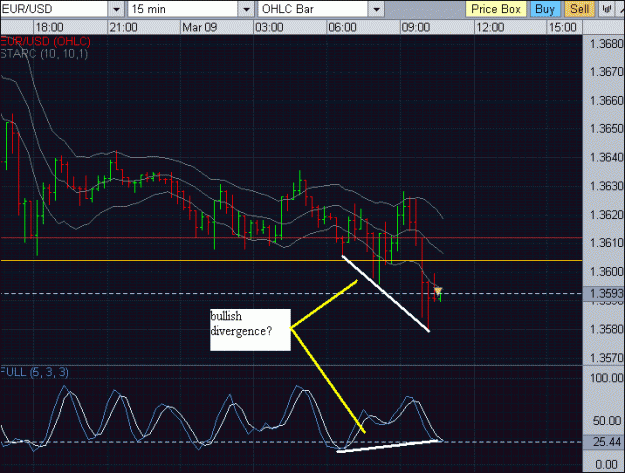Open the OHLC Bar chart type dropdown arrow

376,9
